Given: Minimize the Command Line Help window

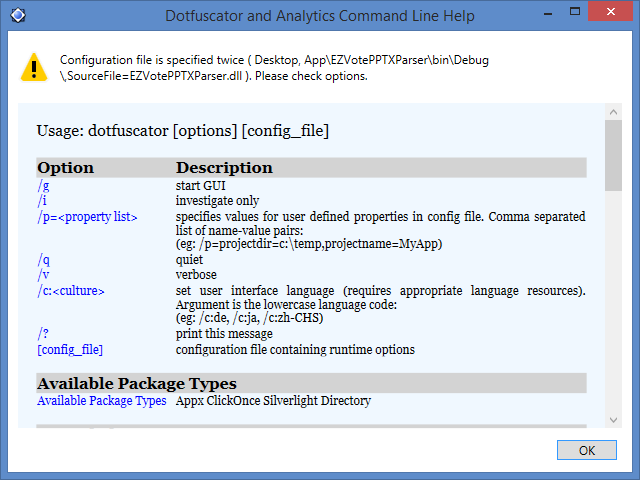Looking at the screenshot, I should [x=548, y=14].
